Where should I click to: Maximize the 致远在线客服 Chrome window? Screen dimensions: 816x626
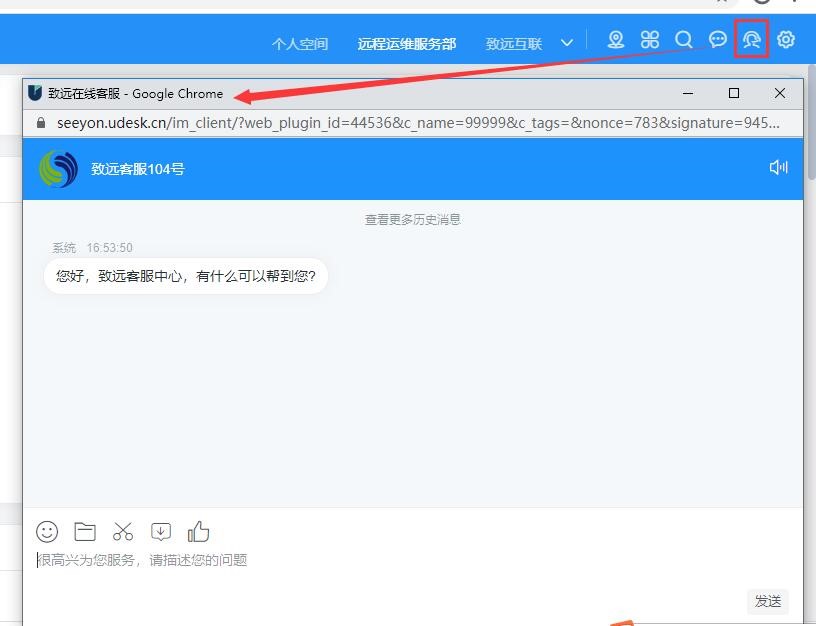tap(734, 93)
